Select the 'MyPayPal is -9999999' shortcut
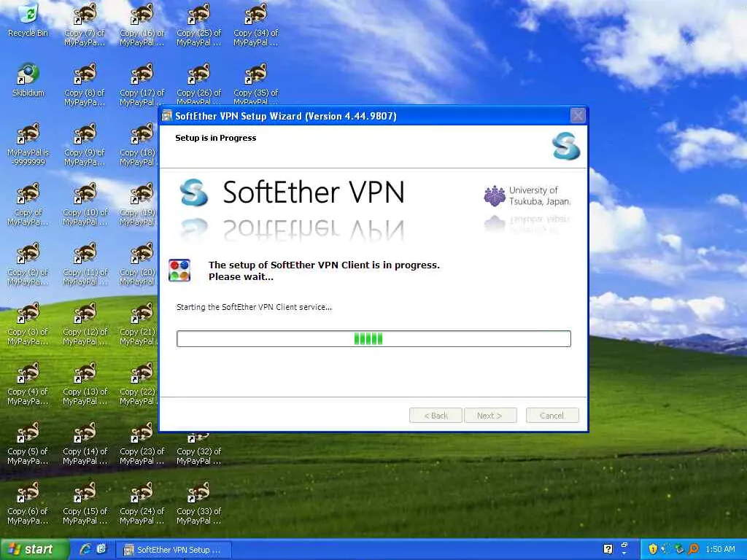The height and width of the screenshot is (560, 747). (28, 144)
